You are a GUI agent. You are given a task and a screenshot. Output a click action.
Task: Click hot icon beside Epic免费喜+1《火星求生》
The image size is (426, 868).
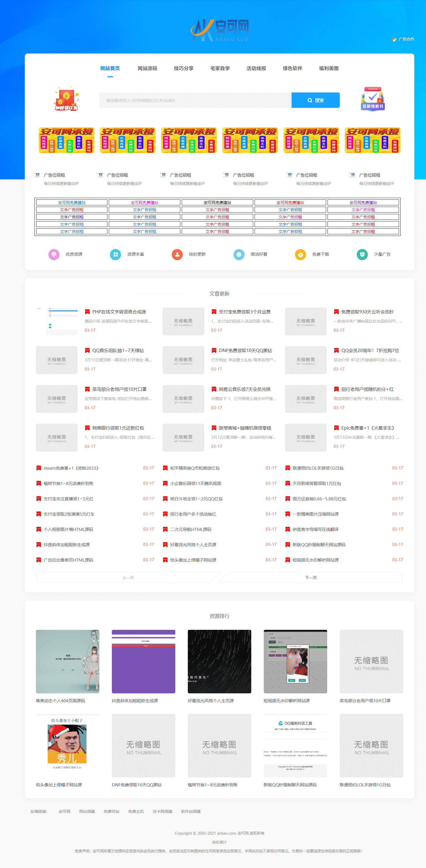[x=336, y=428]
